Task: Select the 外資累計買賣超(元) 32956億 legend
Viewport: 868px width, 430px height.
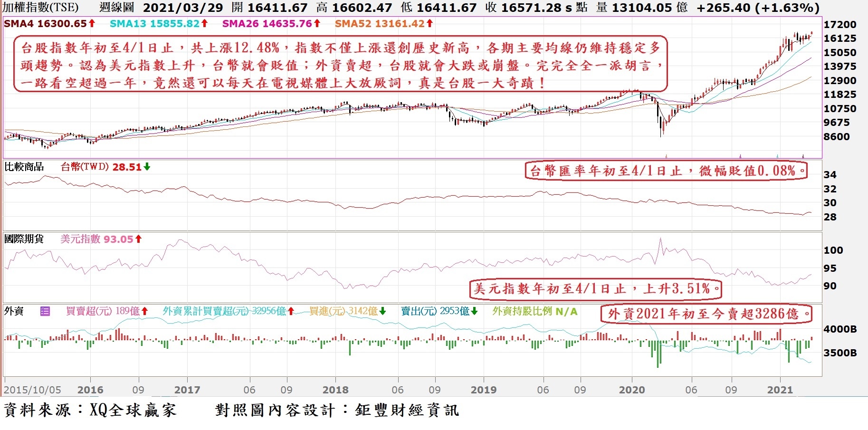Action: tap(225, 311)
